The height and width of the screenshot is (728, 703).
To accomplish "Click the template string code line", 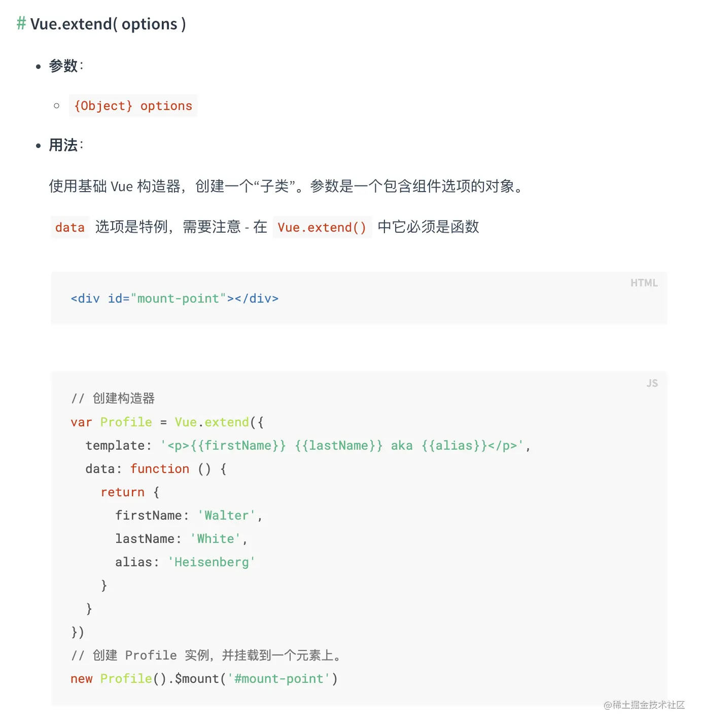I will [x=307, y=445].
